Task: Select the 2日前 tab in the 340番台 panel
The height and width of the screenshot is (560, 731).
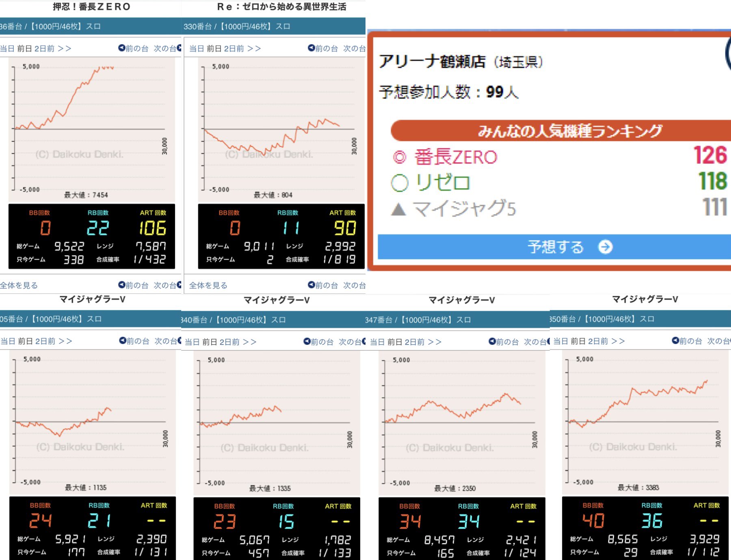Action: [229, 342]
